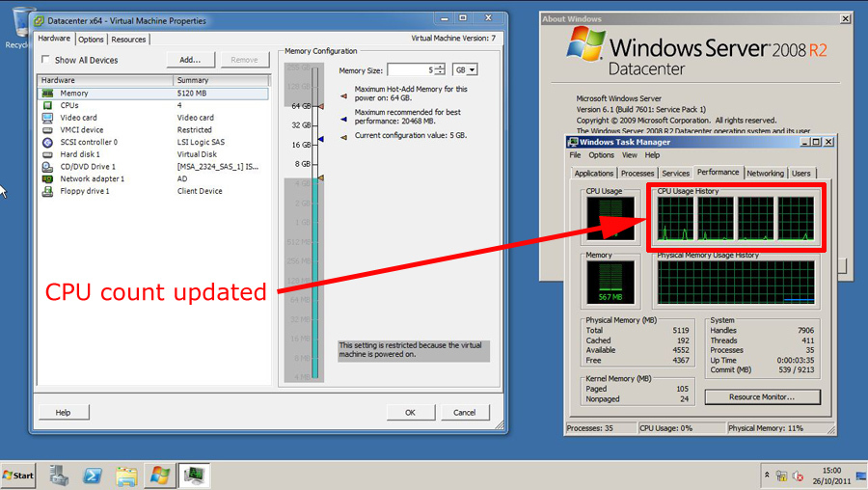Switch to the Options tab
This screenshot has height=490, width=868.
(91, 40)
